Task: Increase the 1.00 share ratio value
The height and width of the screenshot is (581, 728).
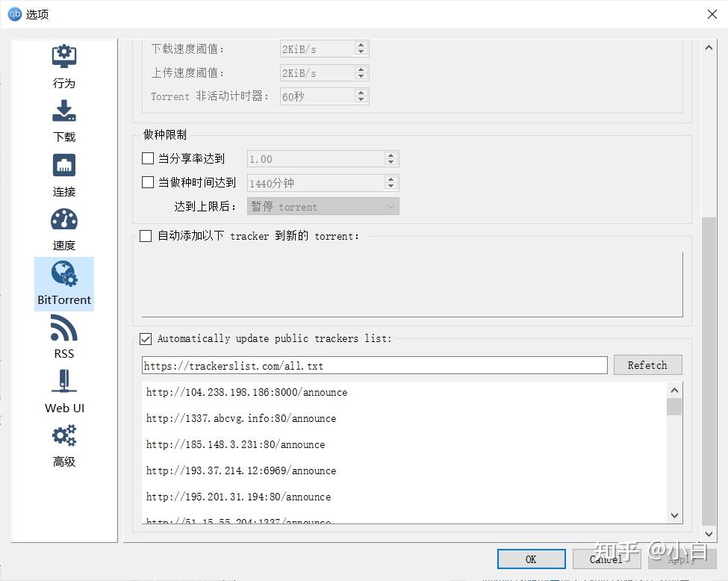Action: 390,155
